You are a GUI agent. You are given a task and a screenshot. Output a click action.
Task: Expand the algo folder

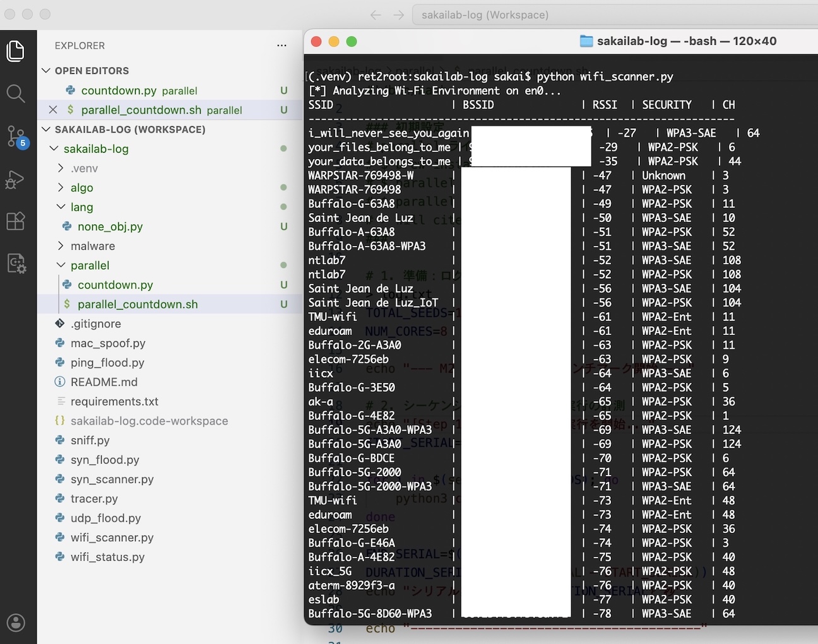(x=61, y=187)
